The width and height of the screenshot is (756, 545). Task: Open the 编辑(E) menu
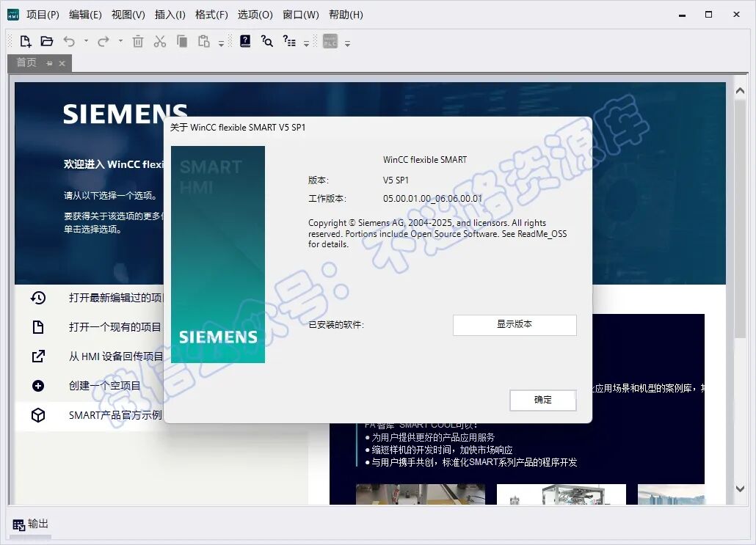85,15
